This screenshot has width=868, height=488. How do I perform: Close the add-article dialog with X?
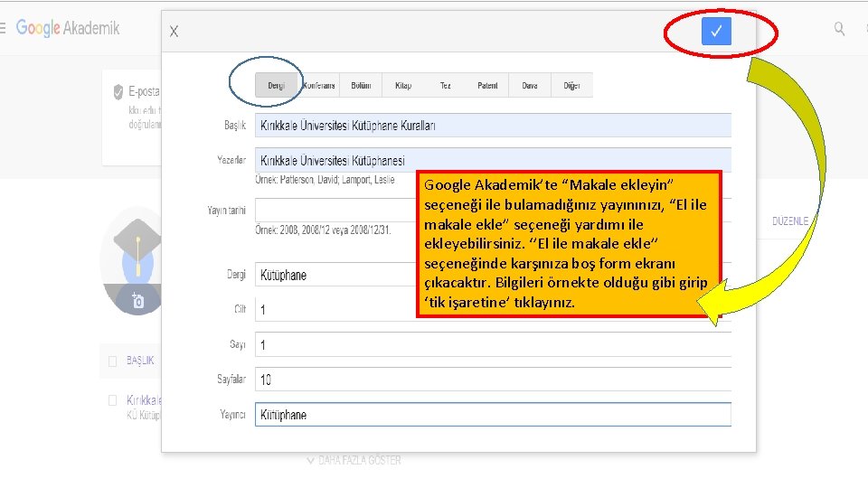click(x=174, y=32)
